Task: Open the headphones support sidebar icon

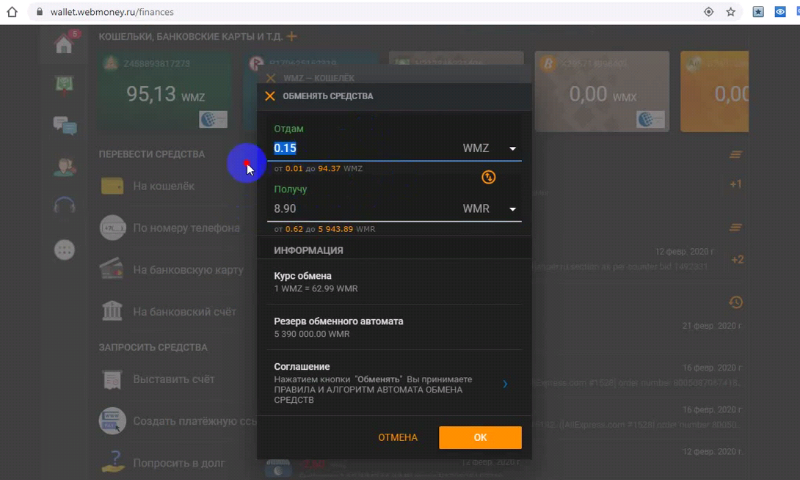Action: coord(65,207)
